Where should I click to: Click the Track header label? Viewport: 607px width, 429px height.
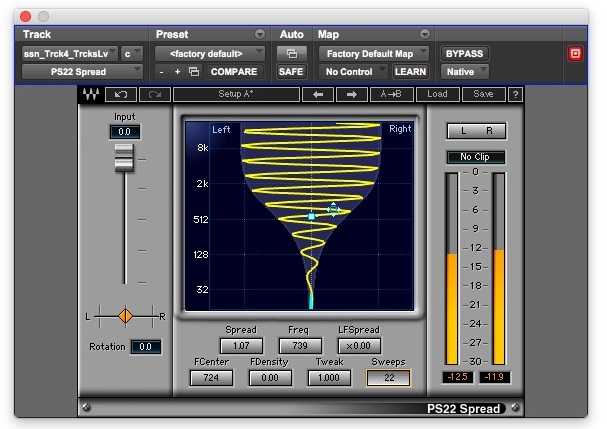pyautogui.click(x=37, y=34)
